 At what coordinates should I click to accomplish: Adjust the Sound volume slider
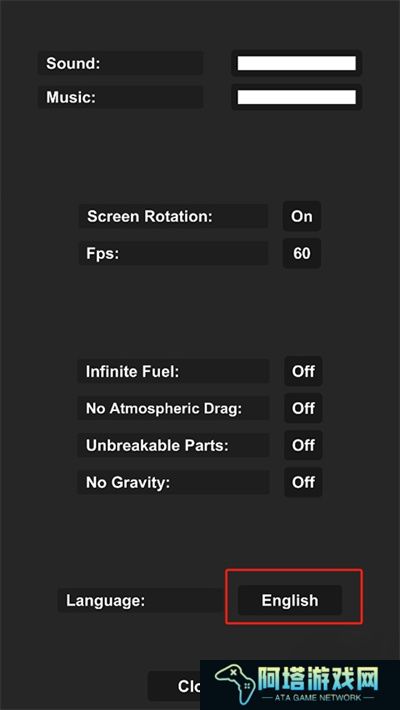(297, 63)
